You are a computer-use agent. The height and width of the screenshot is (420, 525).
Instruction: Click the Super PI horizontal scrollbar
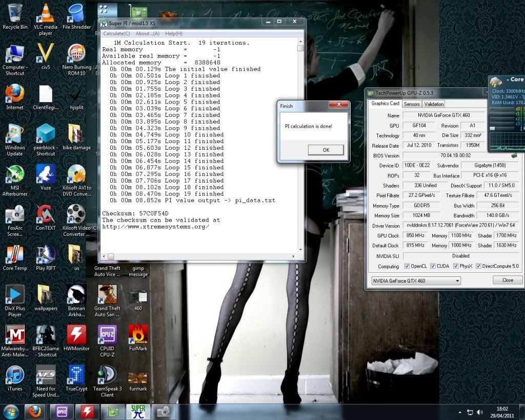pyautogui.click(x=200, y=256)
